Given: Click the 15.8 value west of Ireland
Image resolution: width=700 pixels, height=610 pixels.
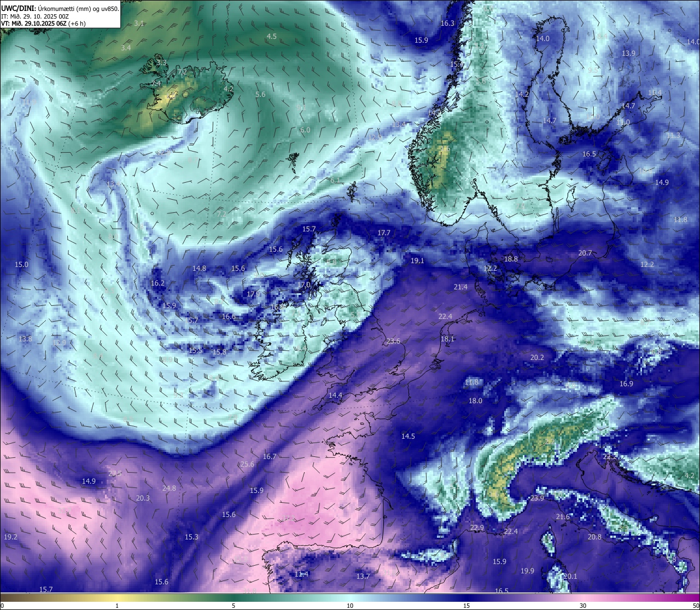Looking at the screenshot, I should point(219,352).
